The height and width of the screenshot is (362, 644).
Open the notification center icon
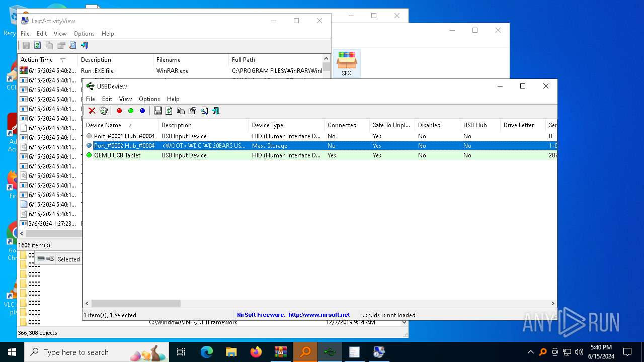pos(627,352)
